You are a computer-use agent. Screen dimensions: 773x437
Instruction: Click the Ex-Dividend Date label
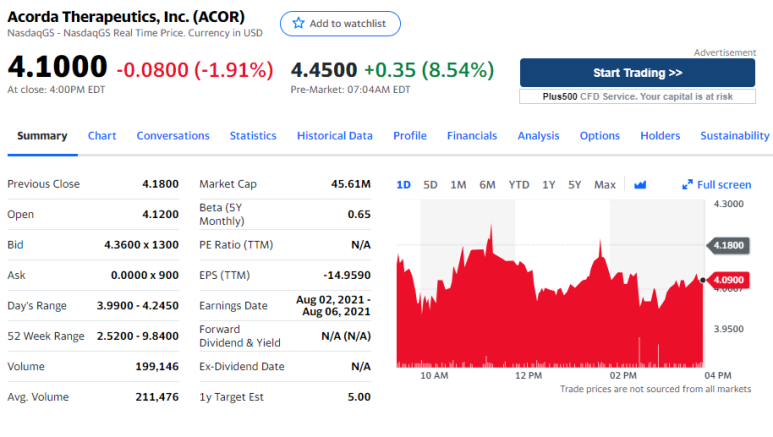coord(242,366)
